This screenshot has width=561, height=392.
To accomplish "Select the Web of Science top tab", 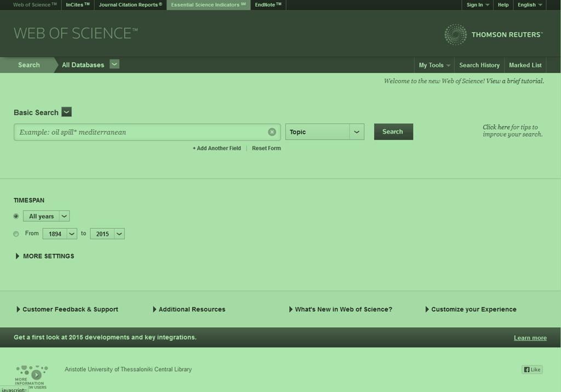I will 35,5.
